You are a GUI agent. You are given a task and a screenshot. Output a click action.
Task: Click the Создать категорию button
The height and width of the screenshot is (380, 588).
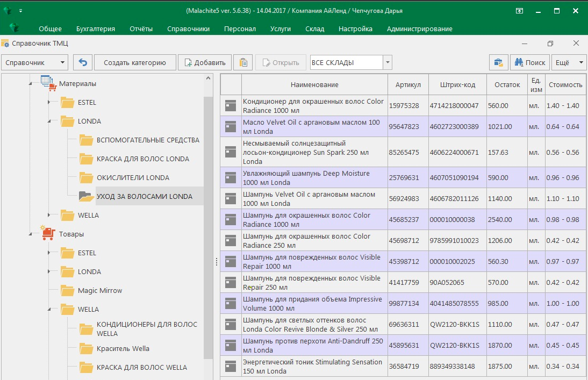134,62
